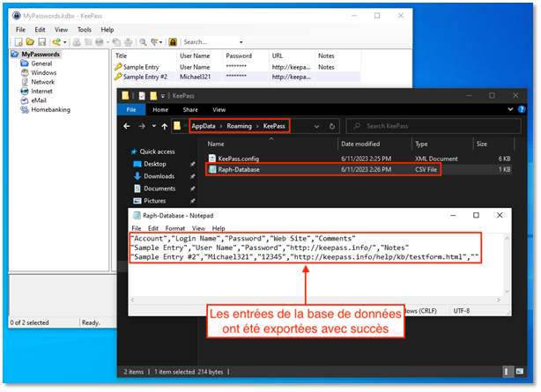
Task: Click the Search KeePass input field
Action: tap(434, 126)
